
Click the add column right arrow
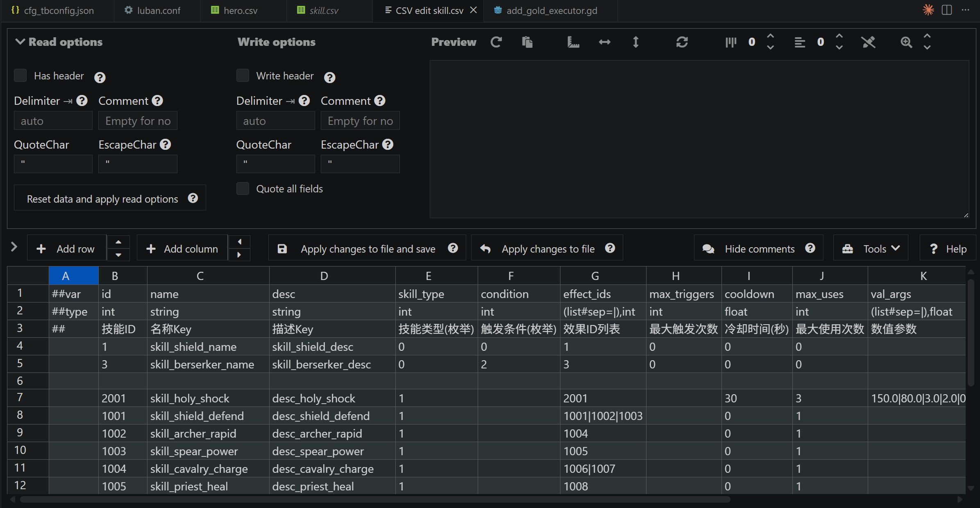[x=239, y=255]
